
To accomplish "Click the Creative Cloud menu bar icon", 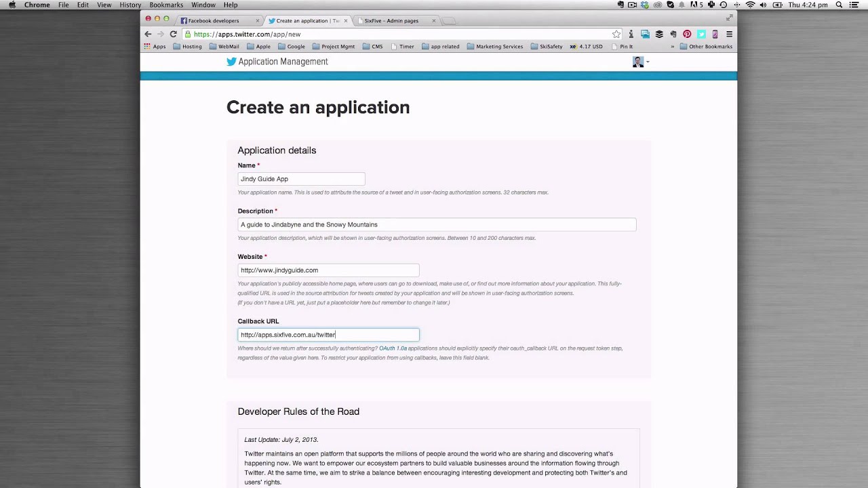I will 657,5.
